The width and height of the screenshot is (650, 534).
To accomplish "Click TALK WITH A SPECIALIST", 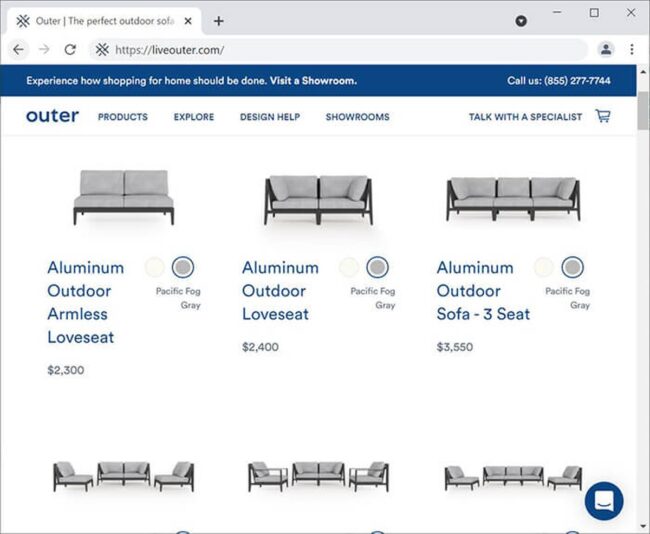I will coord(525,117).
